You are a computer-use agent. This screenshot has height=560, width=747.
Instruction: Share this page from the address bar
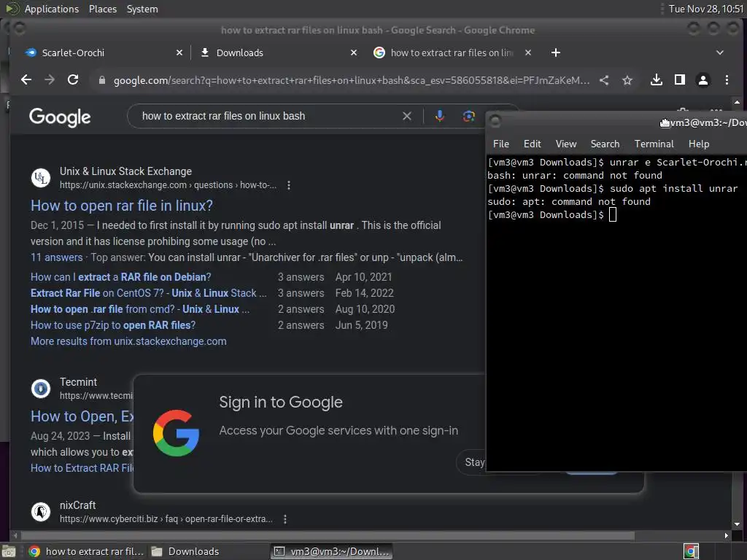coord(604,80)
